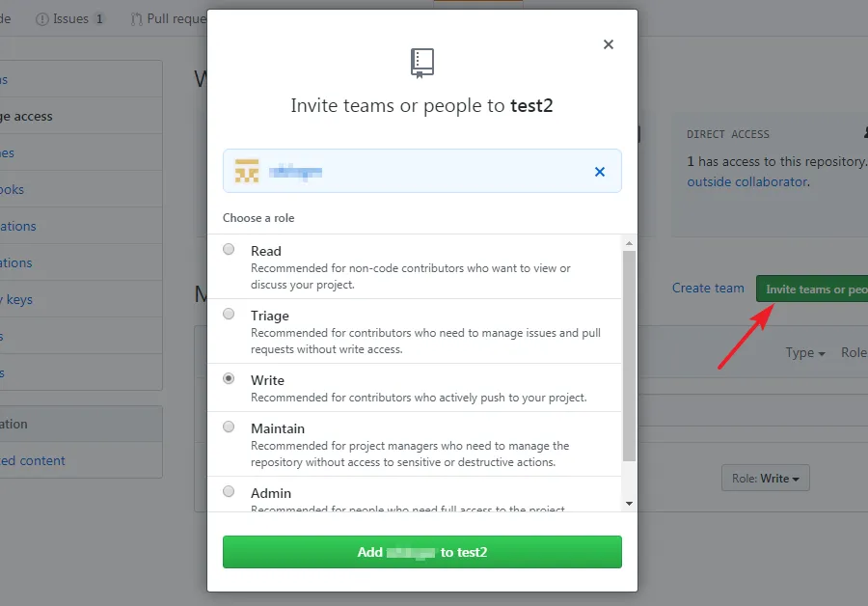Remove the selected user with blue X
Viewport: 868px width, 606px height.
click(x=600, y=172)
